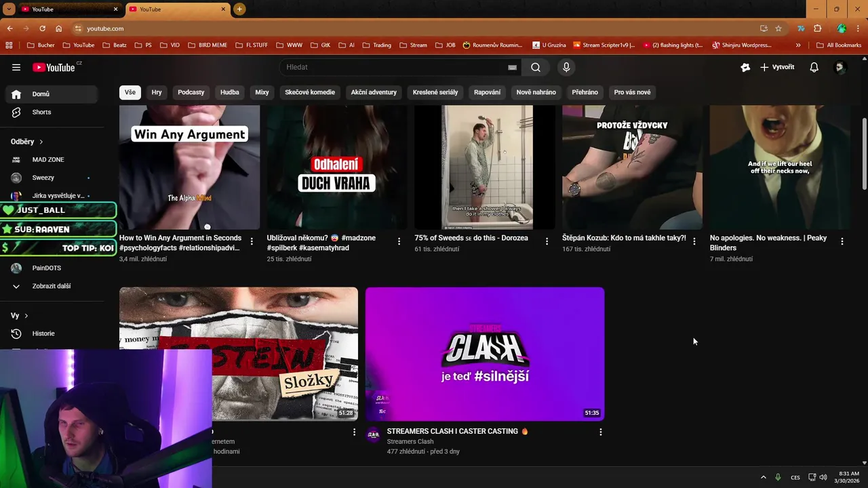Open the account avatar menu
This screenshot has width=868, height=488.
coord(840,67)
